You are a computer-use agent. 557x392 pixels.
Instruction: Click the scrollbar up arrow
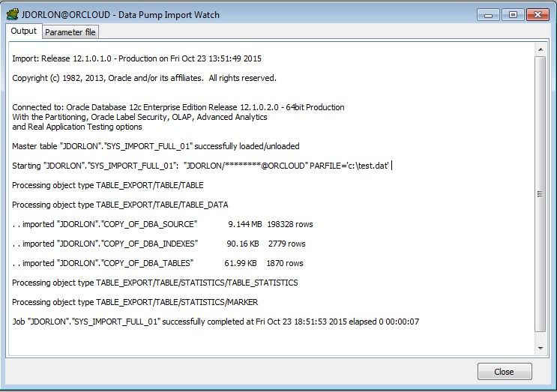541,49
